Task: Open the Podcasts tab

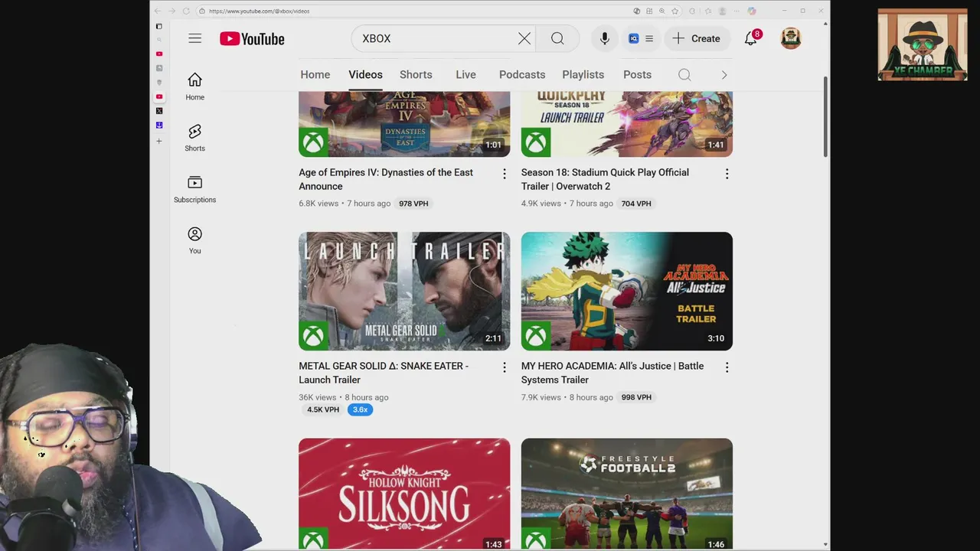Action: click(522, 74)
